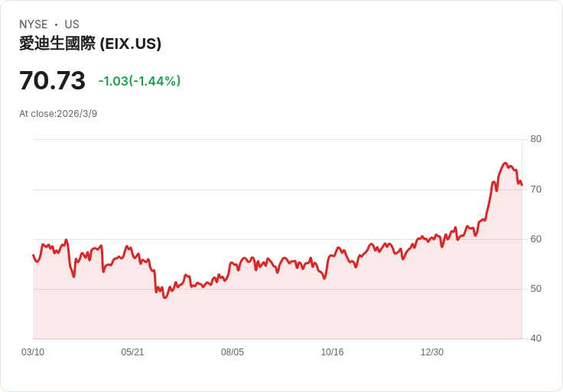Select the 08/05 date on the x-axis
This screenshot has width=563, height=392.
tap(233, 352)
